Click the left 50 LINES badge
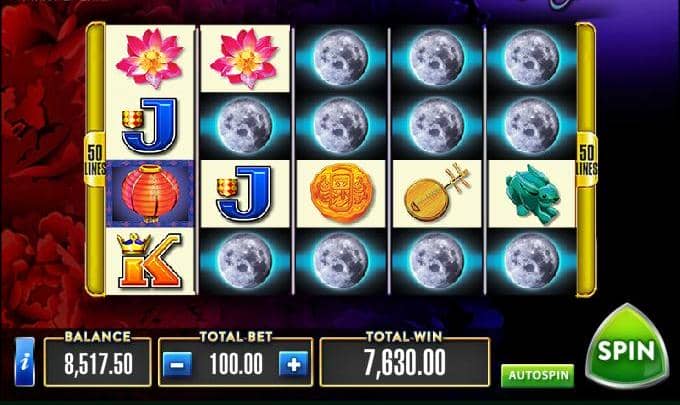 95,160
